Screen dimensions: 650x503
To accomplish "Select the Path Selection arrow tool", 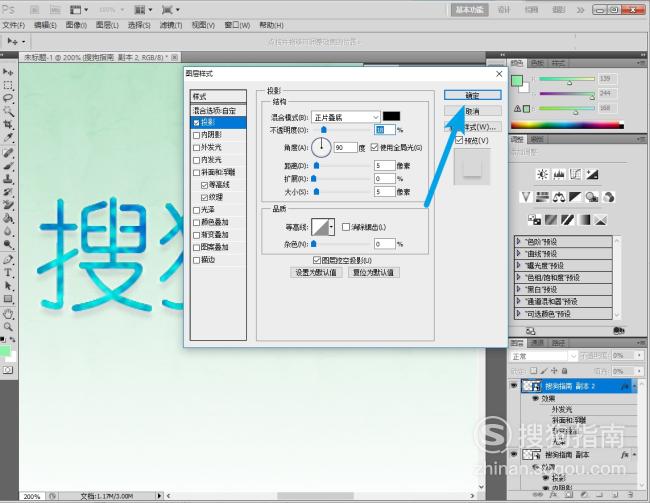I will (x=8, y=286).
